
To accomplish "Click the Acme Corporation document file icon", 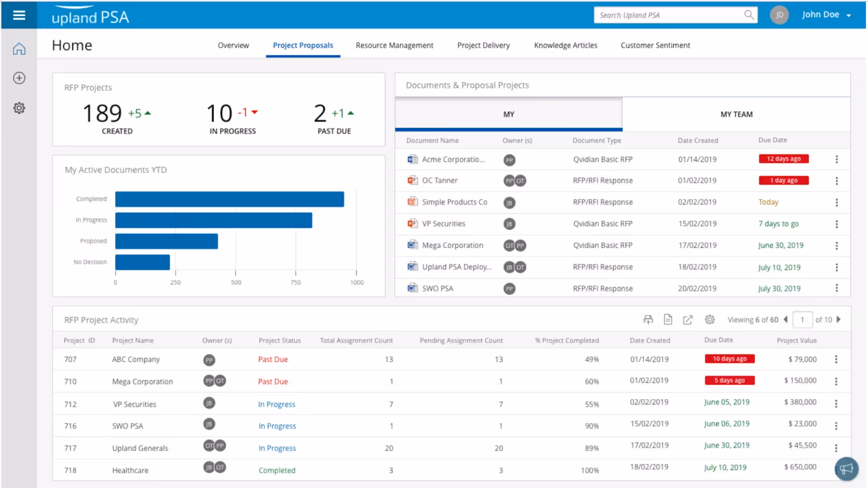I will click(413, 159).
